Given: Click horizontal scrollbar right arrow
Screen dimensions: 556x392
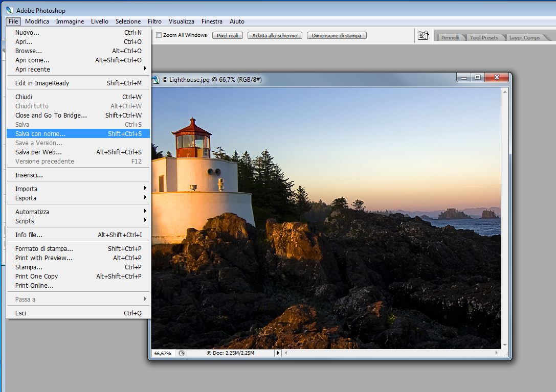Looking at the screenshot, I should (x=497, y=353).
